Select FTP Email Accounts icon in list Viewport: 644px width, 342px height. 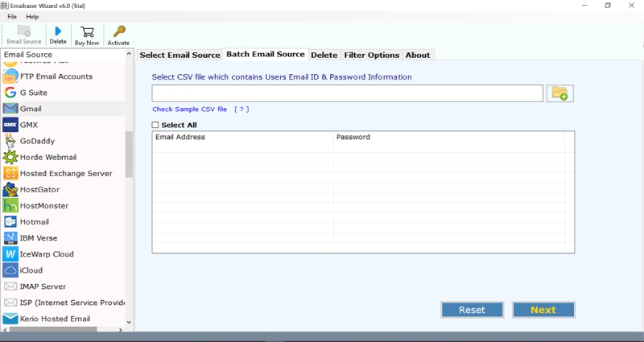(x=10, y=76)
